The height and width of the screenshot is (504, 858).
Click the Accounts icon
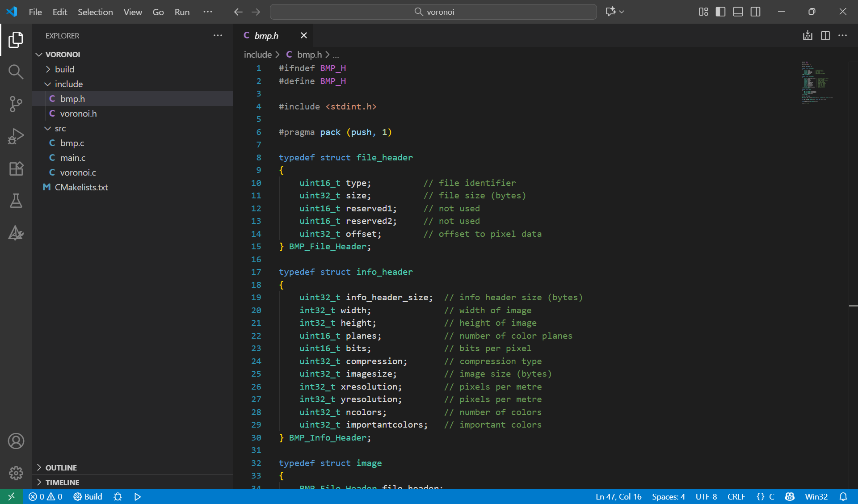pos(16,441)
